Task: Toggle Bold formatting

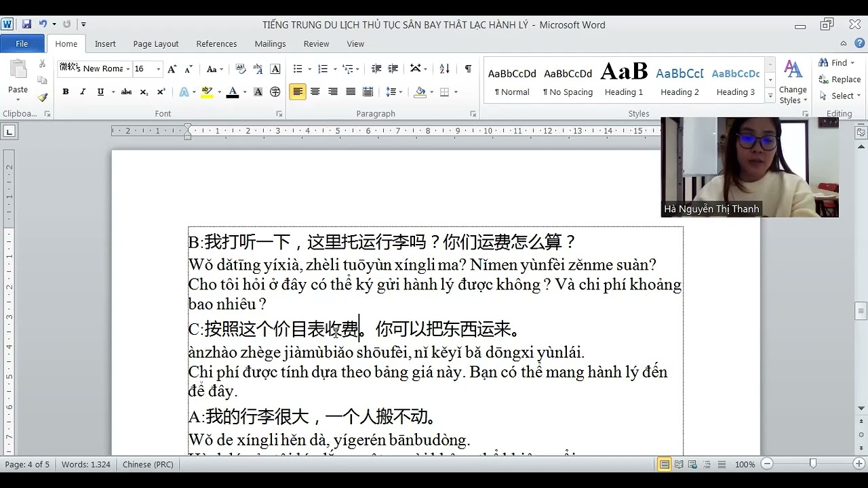Action: (66, 91)
